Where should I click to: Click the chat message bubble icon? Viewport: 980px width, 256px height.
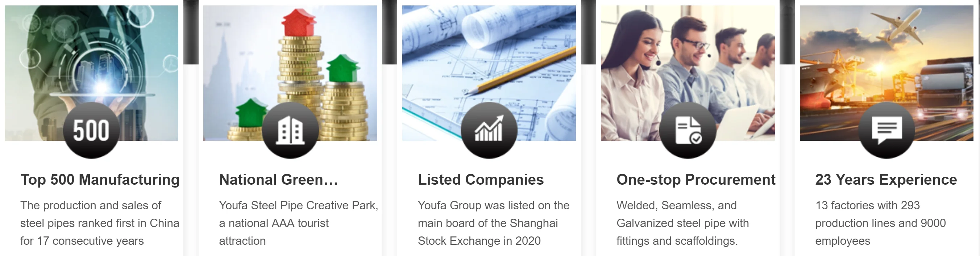886,130
